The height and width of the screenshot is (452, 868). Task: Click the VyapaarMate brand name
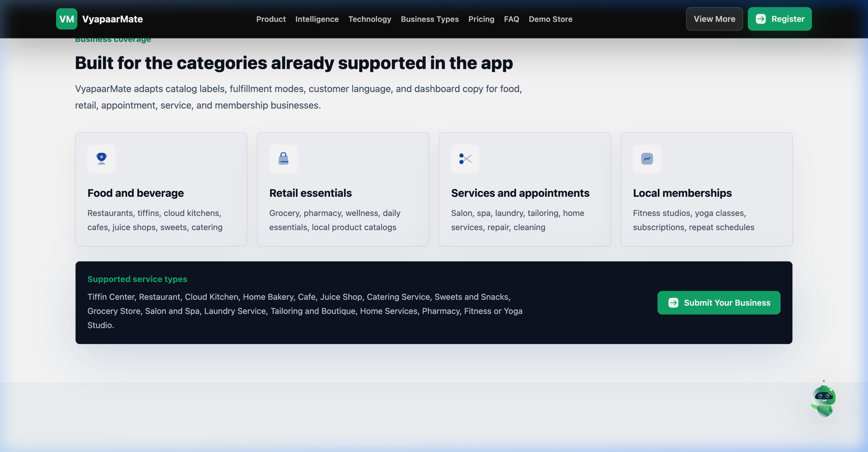112,19
